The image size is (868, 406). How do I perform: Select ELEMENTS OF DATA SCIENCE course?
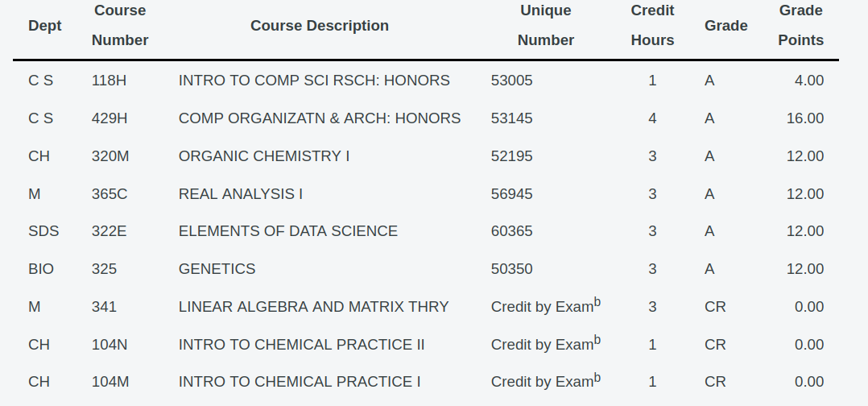[x=288, y=231]
